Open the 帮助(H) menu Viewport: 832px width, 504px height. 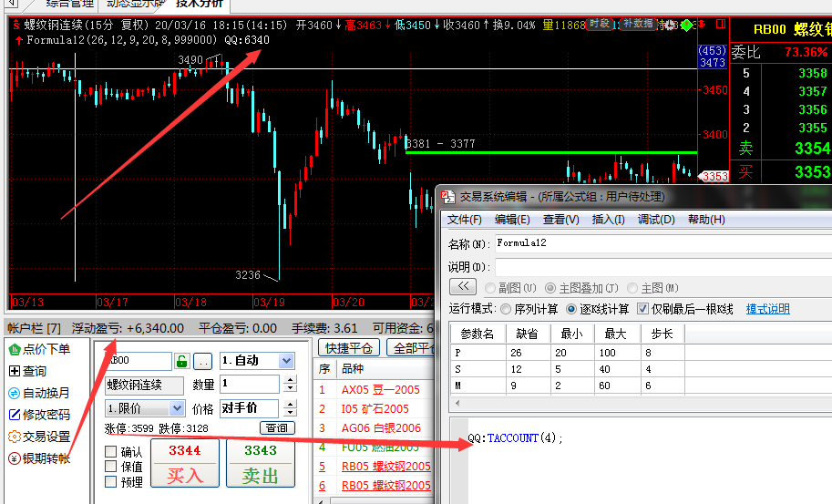(706, 220)
